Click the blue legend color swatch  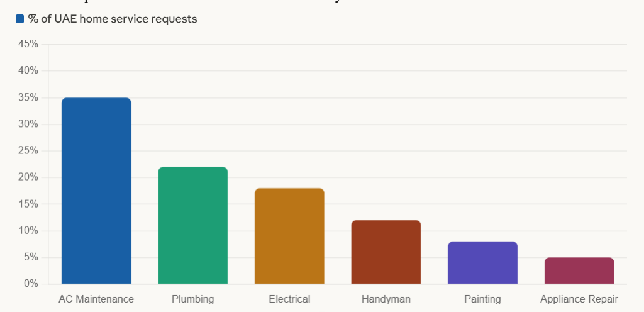19,19
